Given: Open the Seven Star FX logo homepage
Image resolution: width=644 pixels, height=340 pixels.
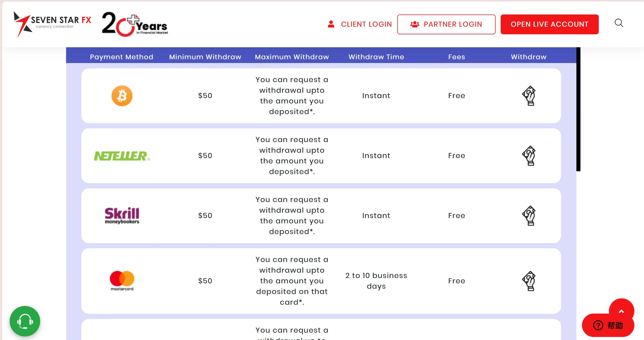Looking at the screenshot, I should (52, 24).
